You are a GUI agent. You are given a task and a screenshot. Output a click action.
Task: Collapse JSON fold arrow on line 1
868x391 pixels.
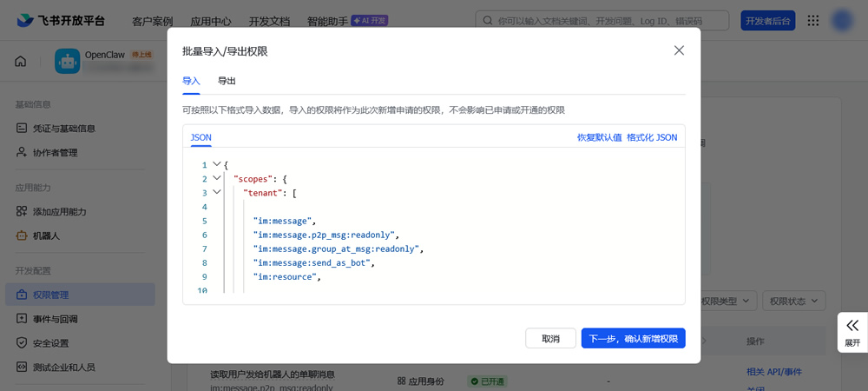(x=217, y=164)
